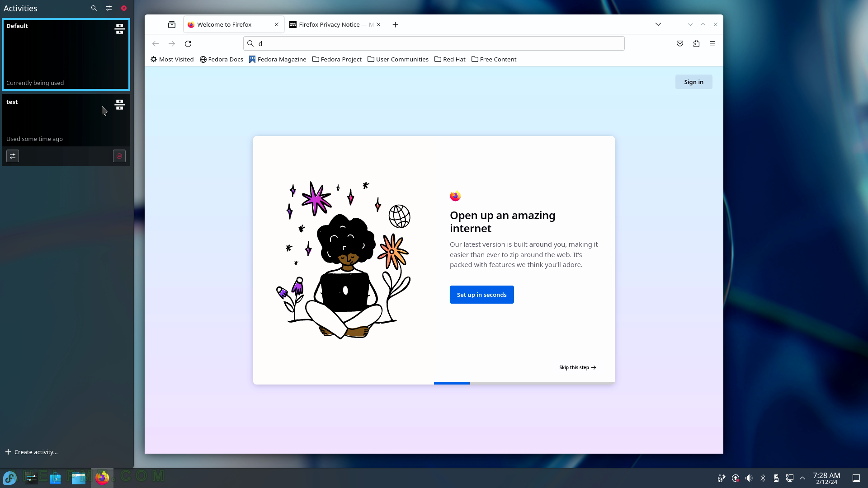Maximize the Firefox window
This screenshot has width=868, height=488.
tap(703, 24)
